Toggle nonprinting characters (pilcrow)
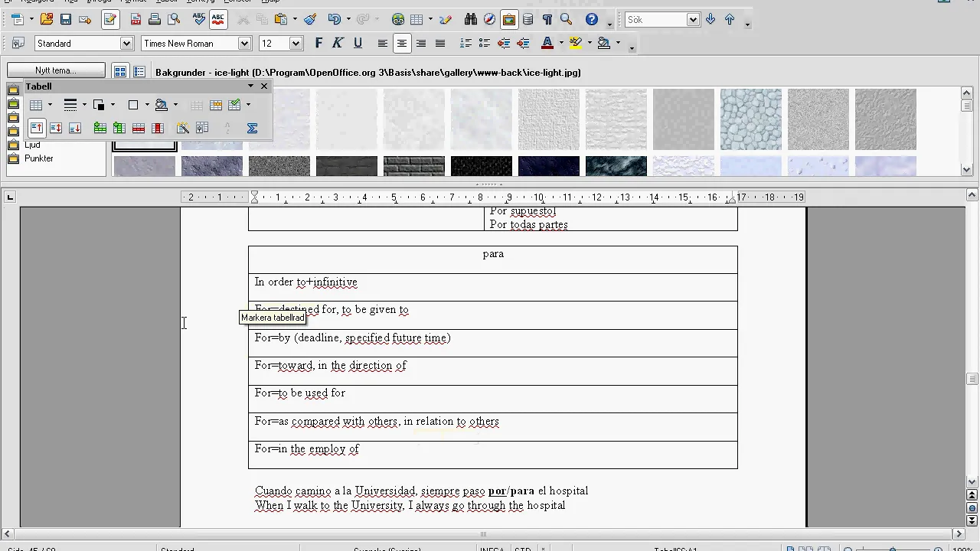Screen dimensions: 980x551 (547, 19)
